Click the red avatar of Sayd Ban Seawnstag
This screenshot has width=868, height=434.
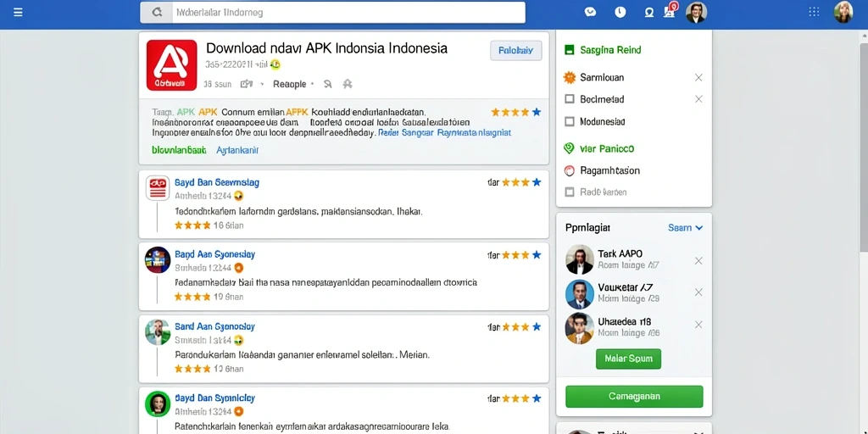coord(157,187)
